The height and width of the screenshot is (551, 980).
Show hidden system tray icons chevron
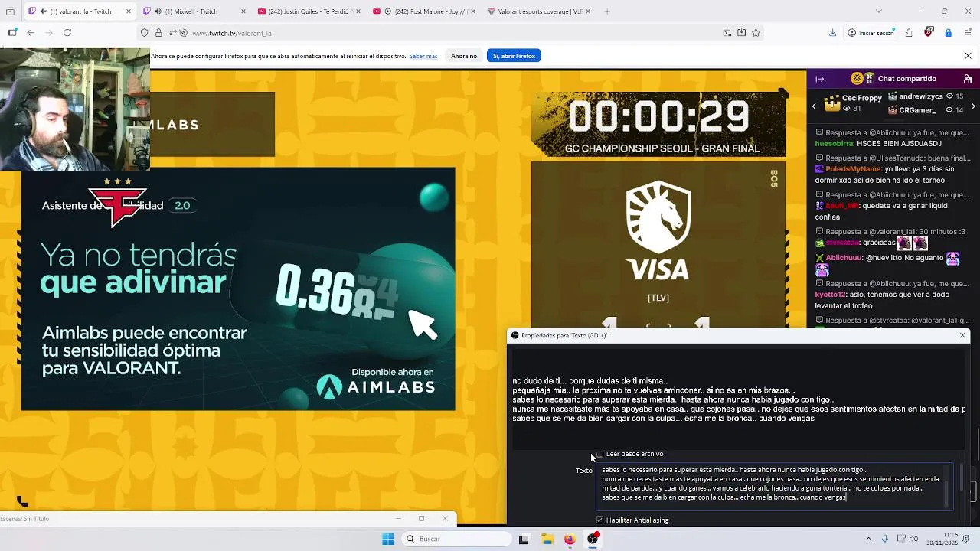tap(868, 539)
